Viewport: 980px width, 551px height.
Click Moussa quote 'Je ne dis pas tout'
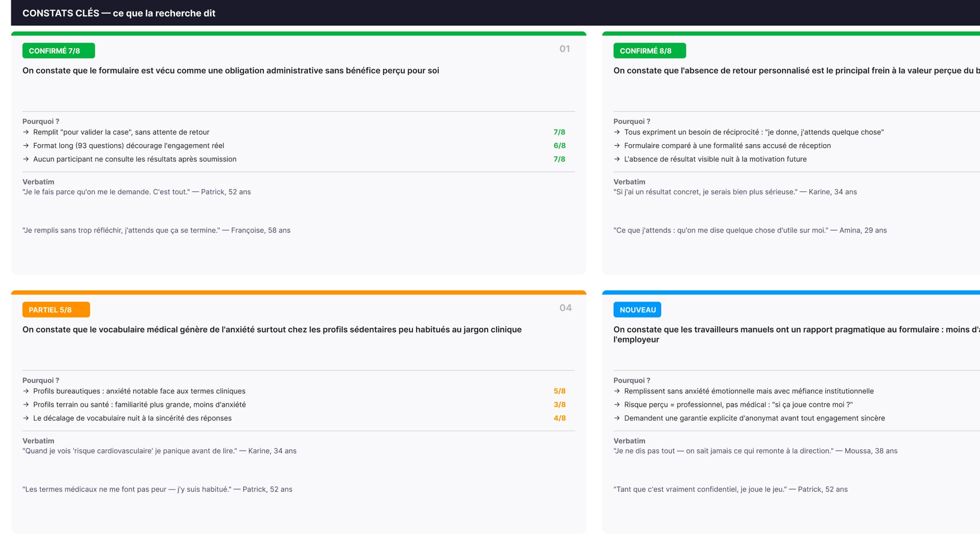[x=755, y=451]
